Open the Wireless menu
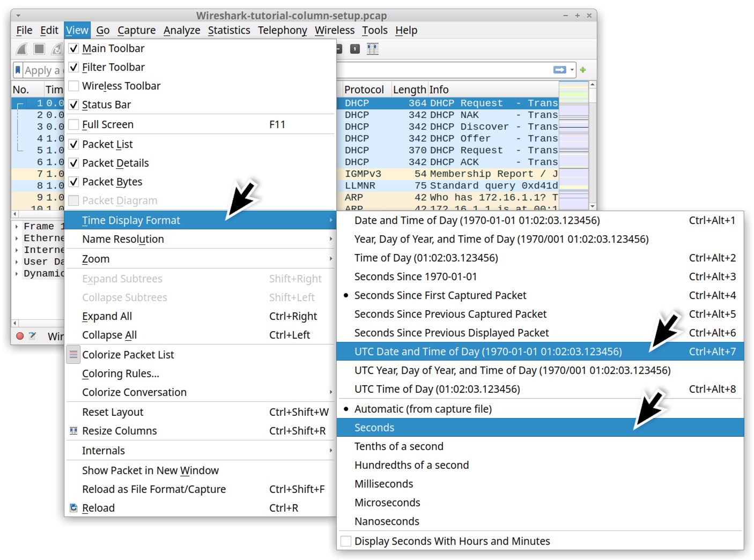Viewport: 754px width, 560px height. 335,31
